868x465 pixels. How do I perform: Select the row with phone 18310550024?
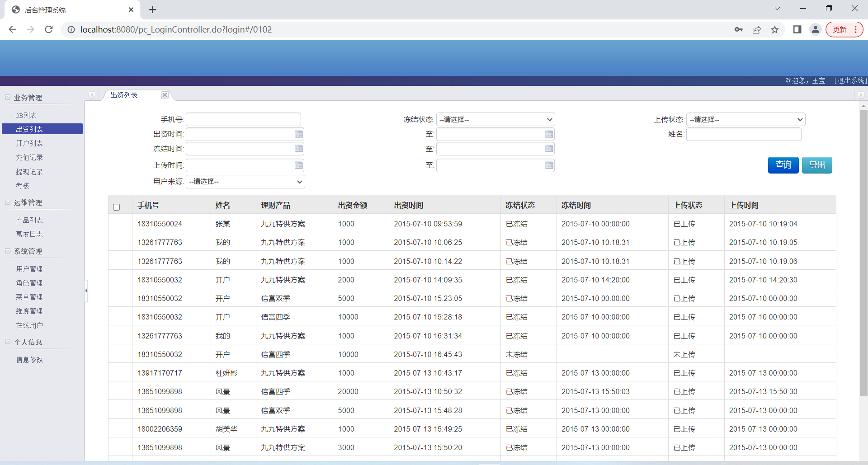tap(472, 224)
